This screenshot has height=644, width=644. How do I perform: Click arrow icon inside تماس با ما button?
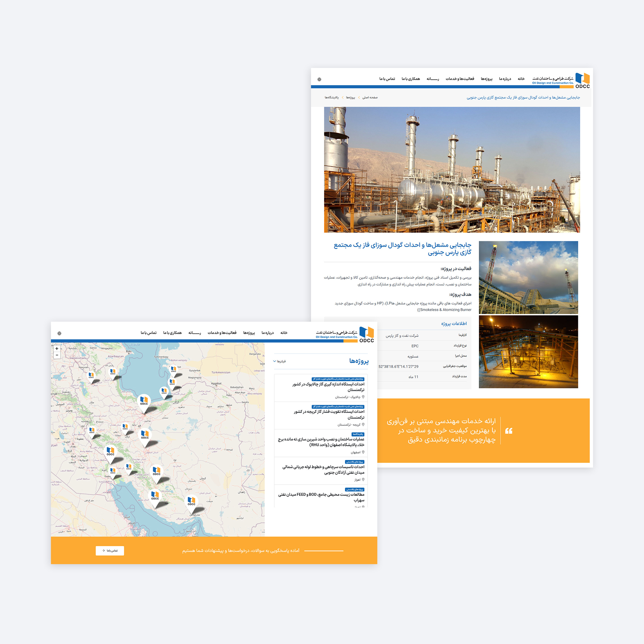point(104,551)
